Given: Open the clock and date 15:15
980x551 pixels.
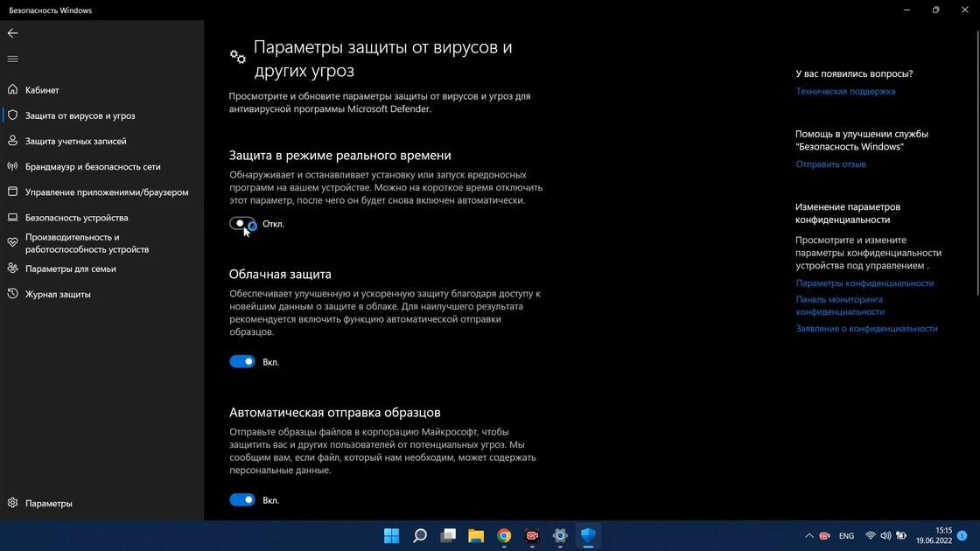Looking at the screenshot, I should tap(934, 535).
